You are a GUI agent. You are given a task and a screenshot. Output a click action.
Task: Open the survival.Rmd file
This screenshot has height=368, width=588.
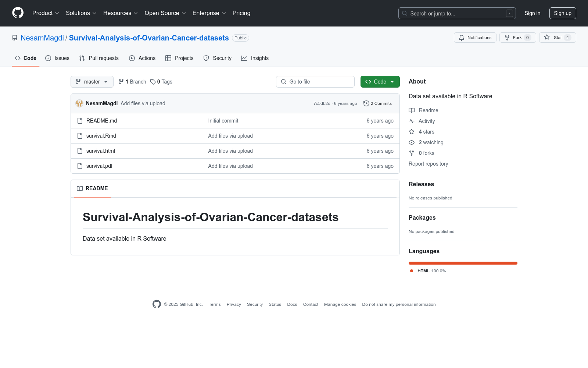[x=101, y=136]
